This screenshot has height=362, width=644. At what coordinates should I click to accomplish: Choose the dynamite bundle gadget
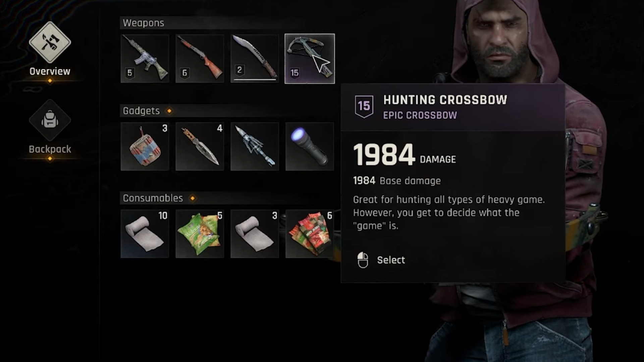pos(145,146)
